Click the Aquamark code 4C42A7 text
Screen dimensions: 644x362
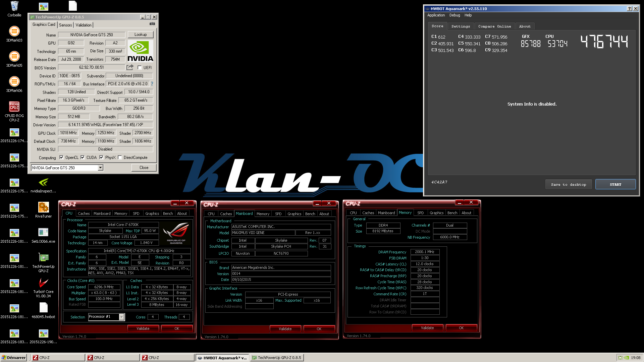coord(439,182)
